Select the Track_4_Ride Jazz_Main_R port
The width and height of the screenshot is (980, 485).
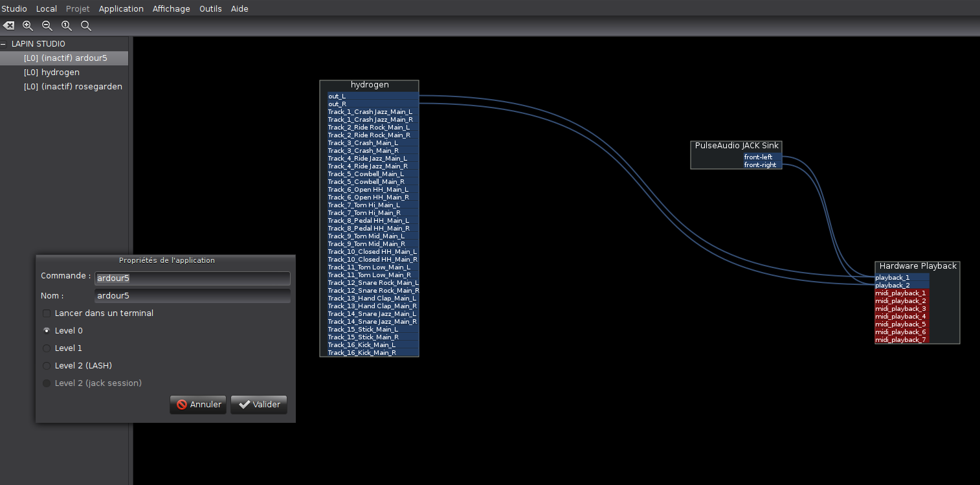point(372,166)
